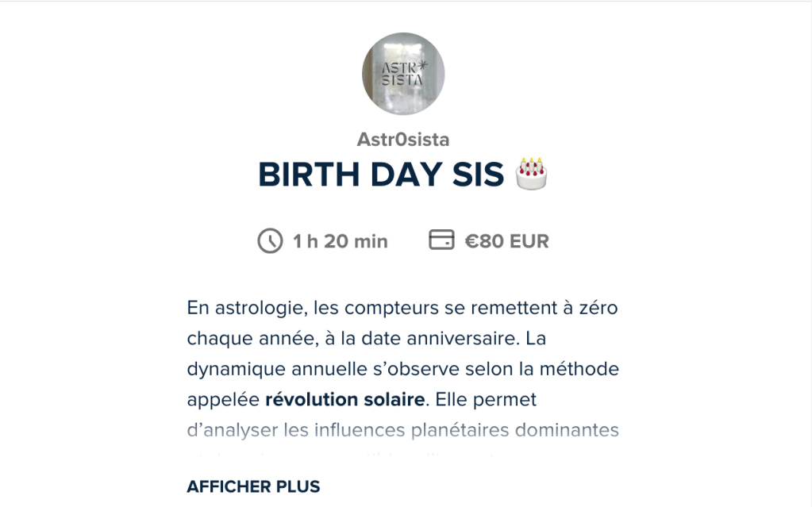Click the €80 EUR price label
This screenshot has width=812, height=507.
[x=506, y=241]
